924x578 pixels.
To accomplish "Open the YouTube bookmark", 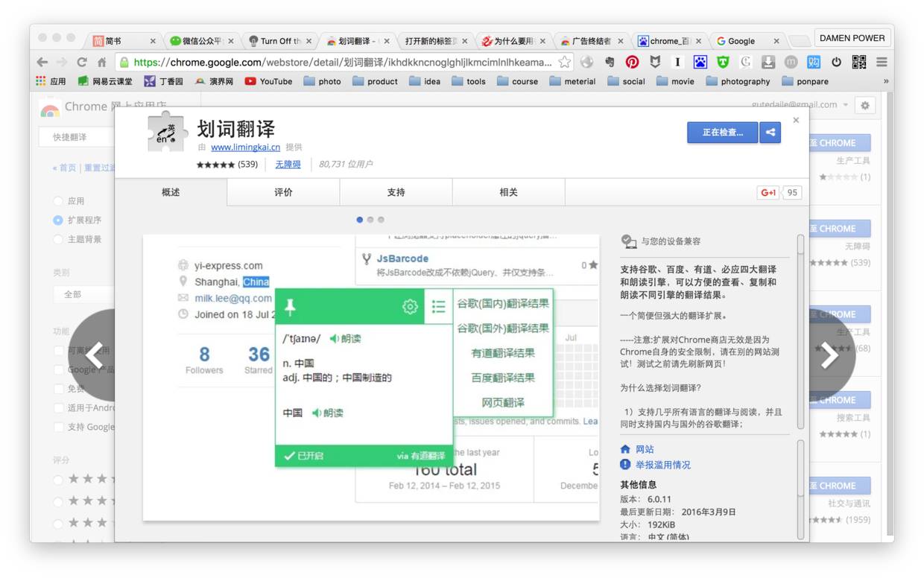I will (x=268, y=81).
